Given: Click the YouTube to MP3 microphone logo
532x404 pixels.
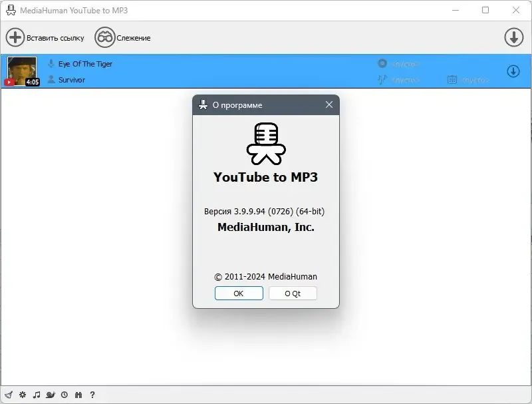Looking at the screenshot, I should [x=266, y=144].
